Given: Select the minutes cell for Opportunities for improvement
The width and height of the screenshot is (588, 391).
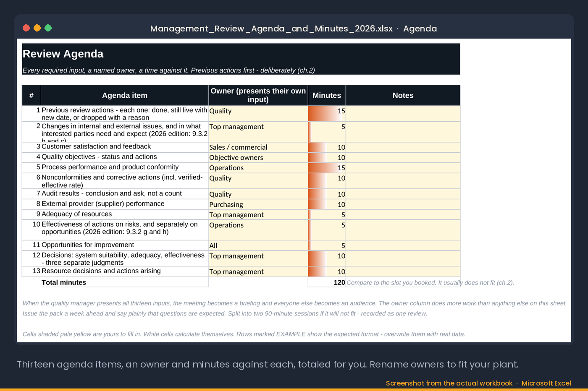Looking at the screenshot, I should [327, 245].
